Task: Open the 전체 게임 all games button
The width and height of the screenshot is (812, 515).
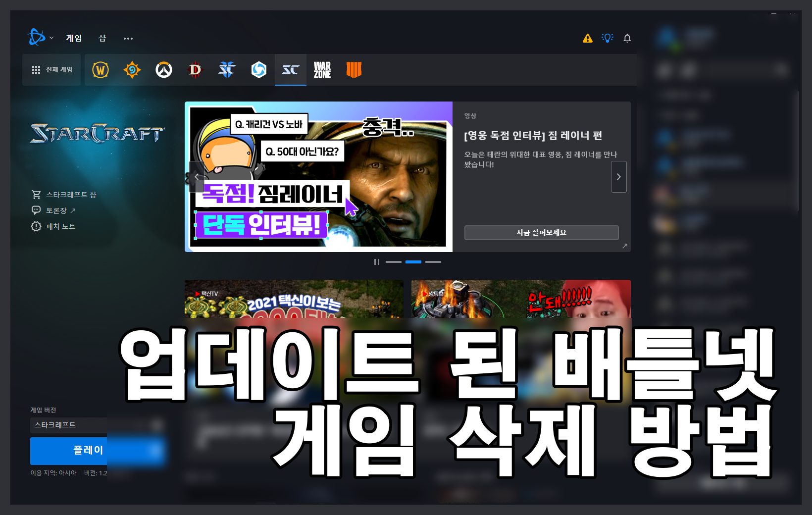Action: click(51, 70)
